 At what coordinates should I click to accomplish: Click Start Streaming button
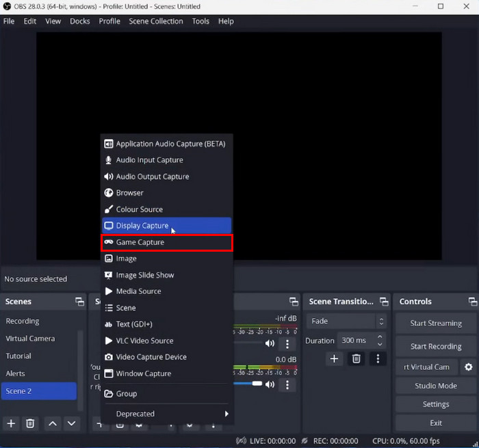point(436,324)
